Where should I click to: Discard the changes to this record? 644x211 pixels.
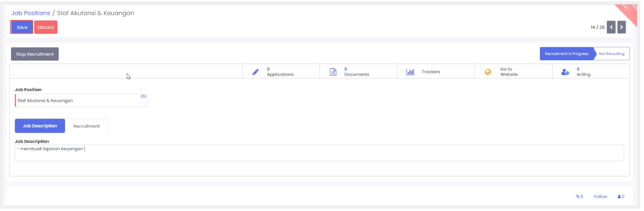point(46,27)
